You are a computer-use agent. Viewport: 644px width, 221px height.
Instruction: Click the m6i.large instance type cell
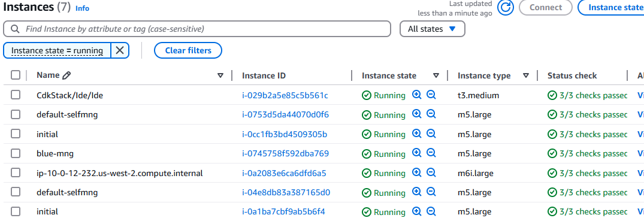(476, 173)
